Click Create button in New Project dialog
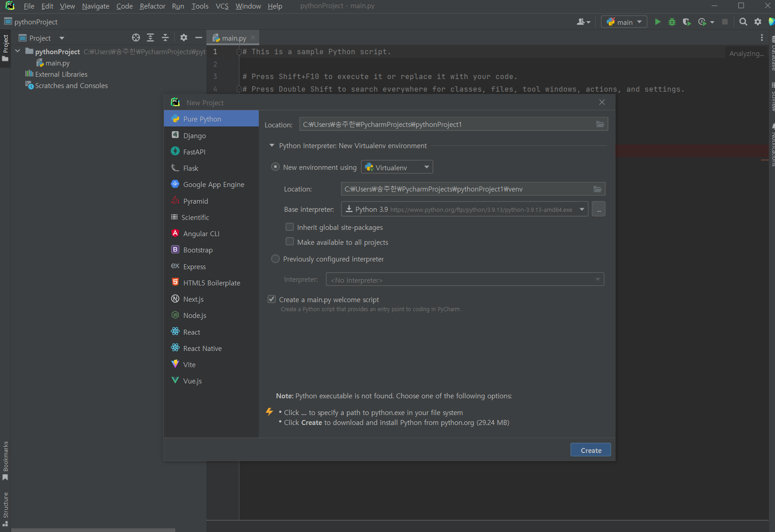Image resolution: width=775 pixels, height=532 pixels. pos(591,450)
